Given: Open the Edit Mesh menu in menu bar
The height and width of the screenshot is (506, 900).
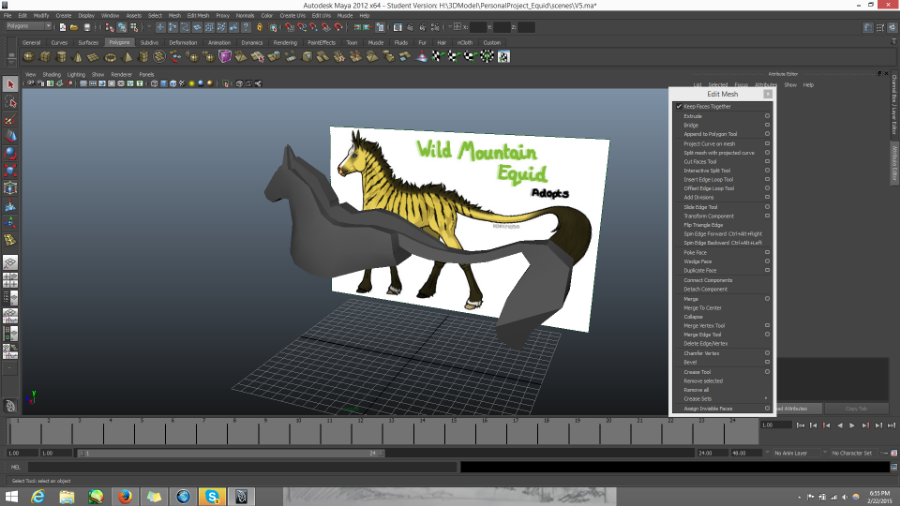Looking at the screenshot, I should pyautogui.click(x=198, y=15).
